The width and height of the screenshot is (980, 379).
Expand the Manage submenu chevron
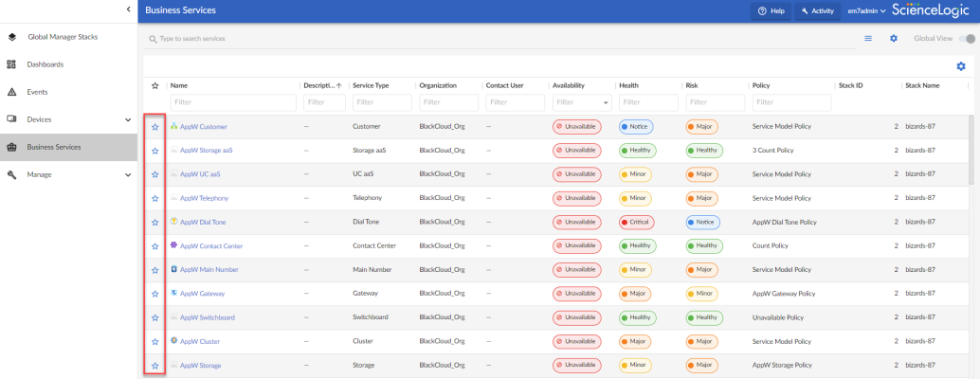pos(128,175)
